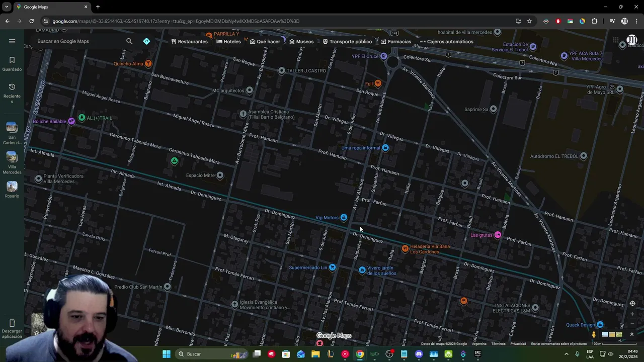Open directions with the blue diamond icon
The width and height of the screenshot is (644, 362).
pyautogui.click(x=146, y=41)
